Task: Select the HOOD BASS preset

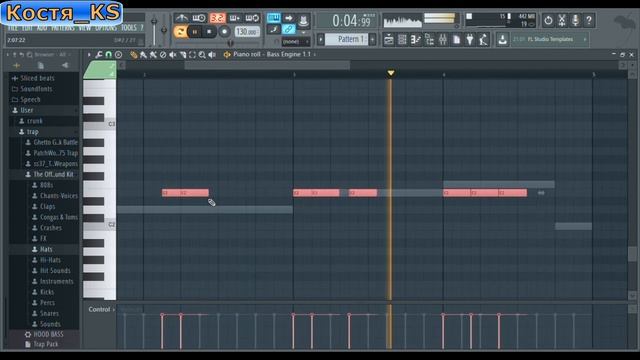Action: coord(44,334)
